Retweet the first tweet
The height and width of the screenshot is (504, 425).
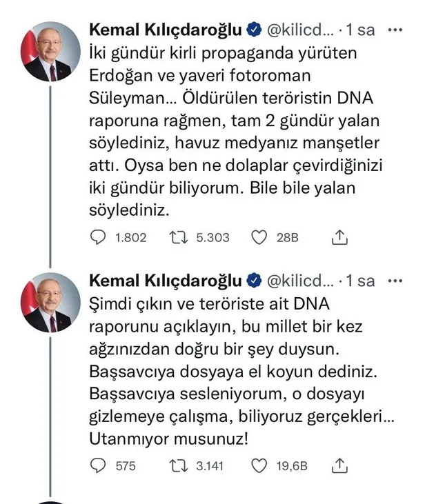click(x=177, y=237)
